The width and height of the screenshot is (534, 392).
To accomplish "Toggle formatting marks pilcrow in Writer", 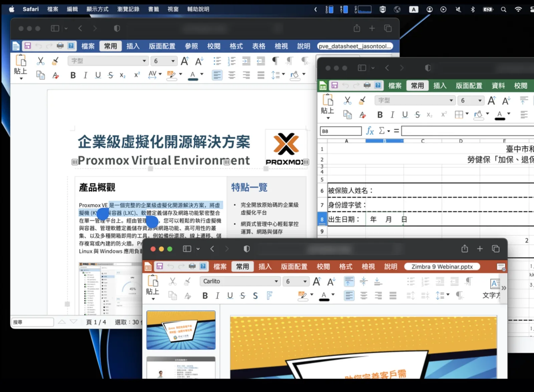I will click(275, 61).
